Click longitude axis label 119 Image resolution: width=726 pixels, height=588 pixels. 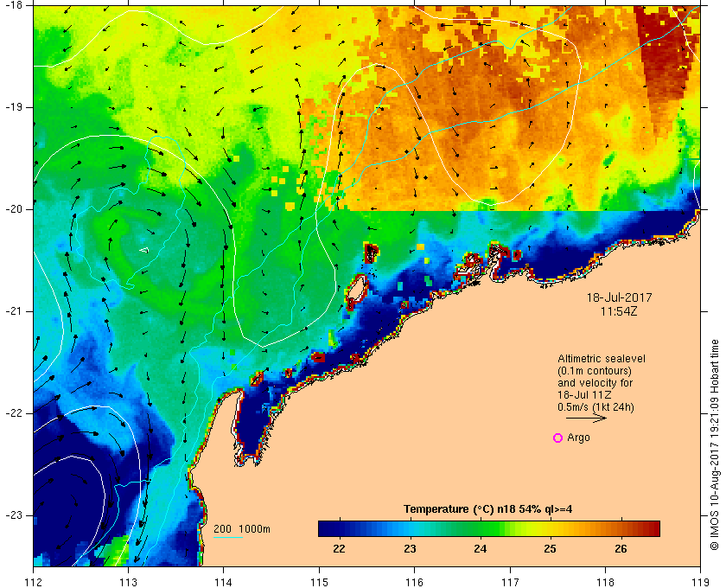pyautogui.click(x=700, y=581)
